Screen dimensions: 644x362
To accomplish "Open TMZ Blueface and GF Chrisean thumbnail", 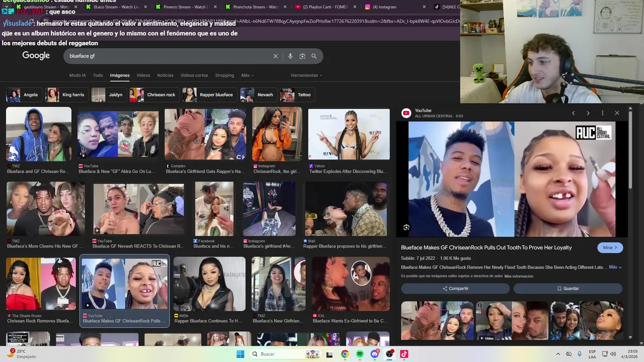I will pyautogui.click(x=39, y=134).
